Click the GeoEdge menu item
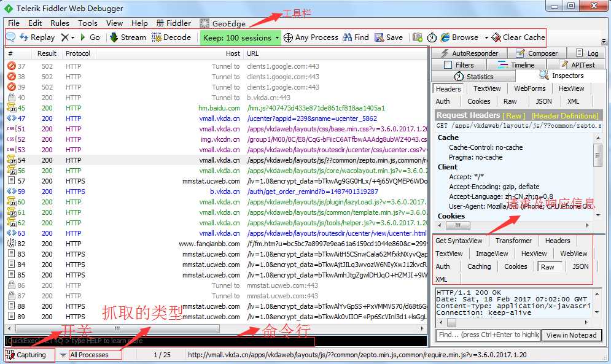 point(223,23)
